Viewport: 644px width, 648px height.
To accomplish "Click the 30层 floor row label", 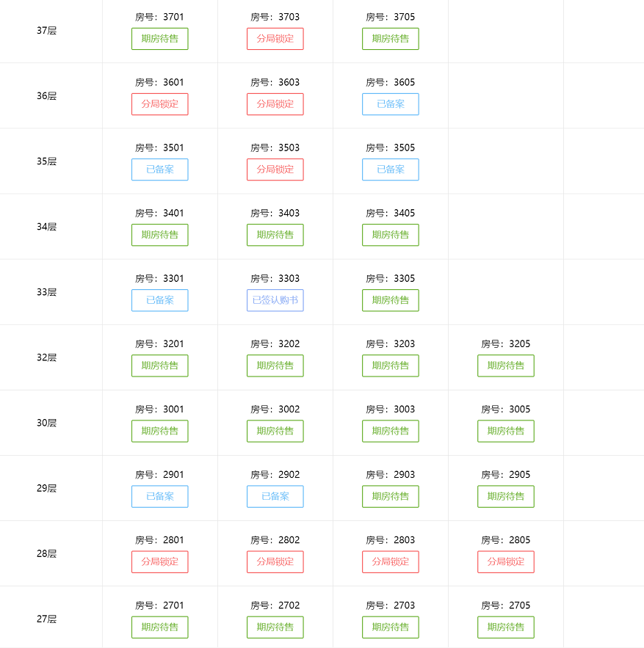I will pos(46,423).
